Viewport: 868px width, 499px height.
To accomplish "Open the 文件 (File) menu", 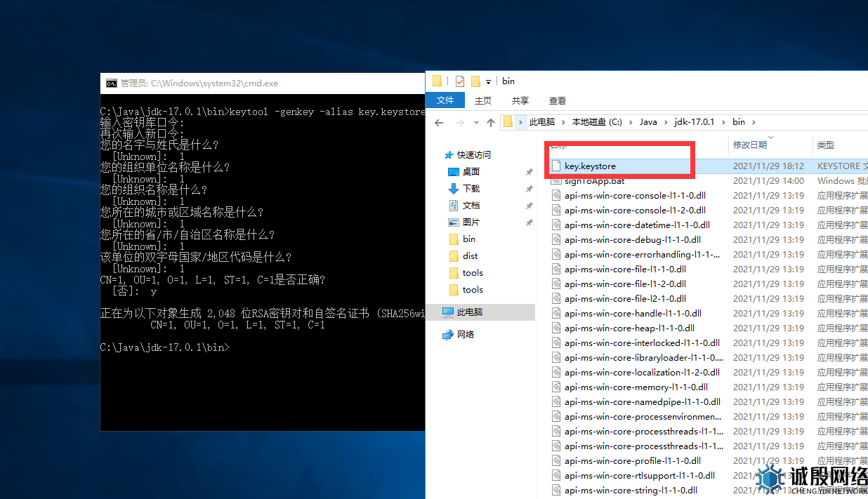I will pyautogui.click(x=445, y=100).
